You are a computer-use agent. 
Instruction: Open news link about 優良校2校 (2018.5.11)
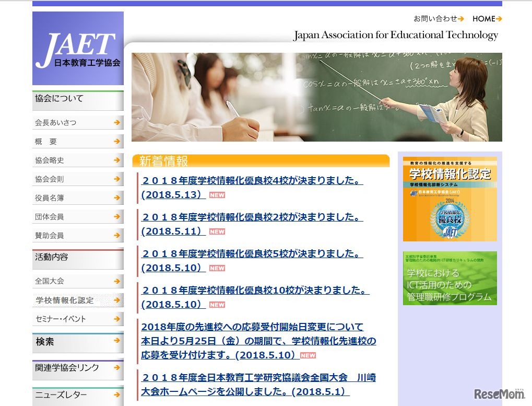pyautogui.click(x=252, y=224)
